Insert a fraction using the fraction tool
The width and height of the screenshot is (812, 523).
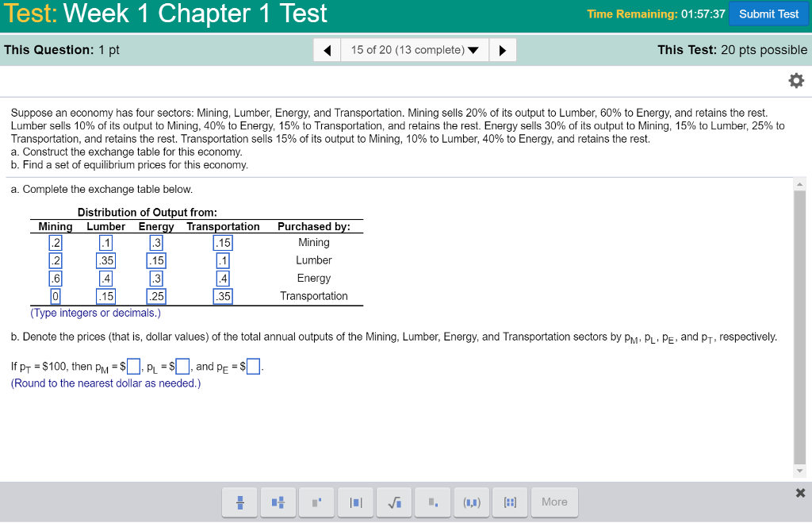[239, 502]
